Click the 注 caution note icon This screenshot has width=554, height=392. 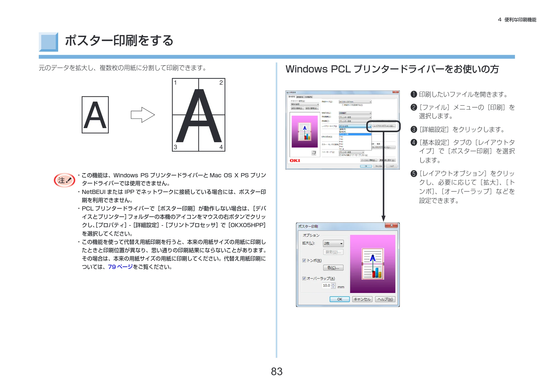[65, 180]
